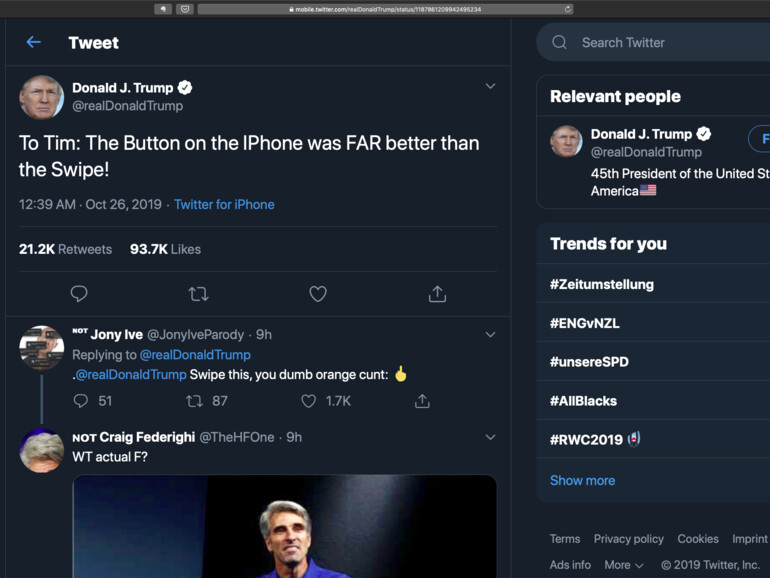Image resolution: width=770 pixels, height=578 pixels.
Task: Share the Jony Ive parody reply
Action: coord(422,401)
